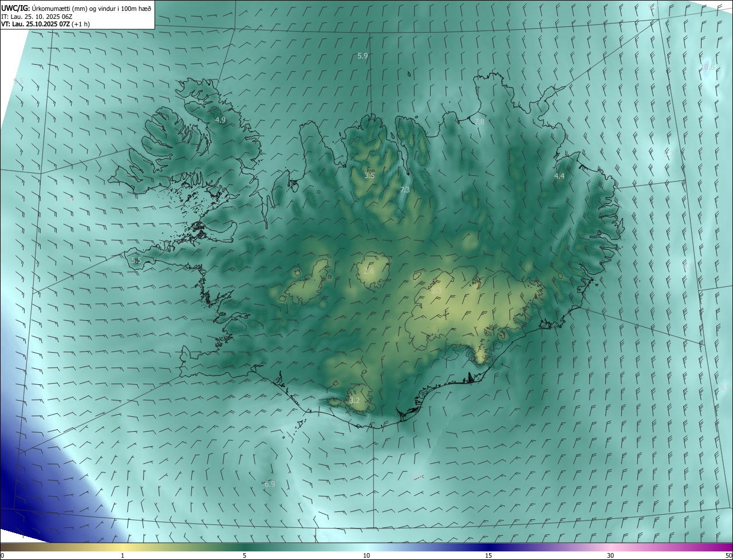Click the 3.2 value label on map

354,400
